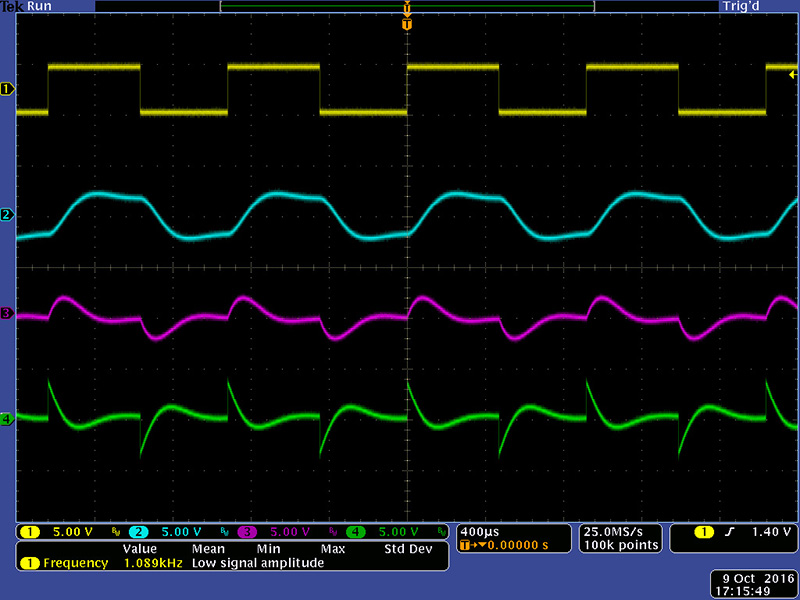
Task: Click the Trig'd trigger status
Action: click(x=741, y=7)
